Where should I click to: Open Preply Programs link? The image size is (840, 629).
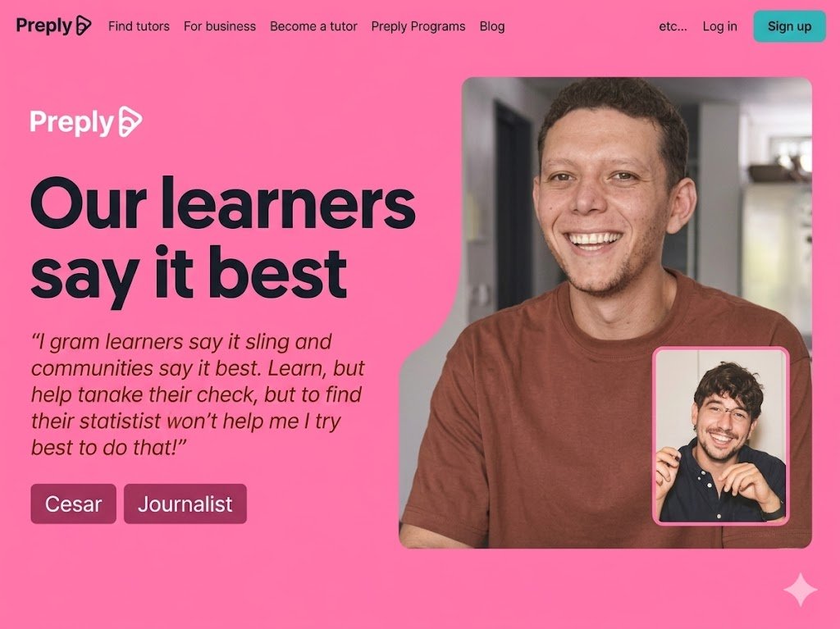point(418,26)
